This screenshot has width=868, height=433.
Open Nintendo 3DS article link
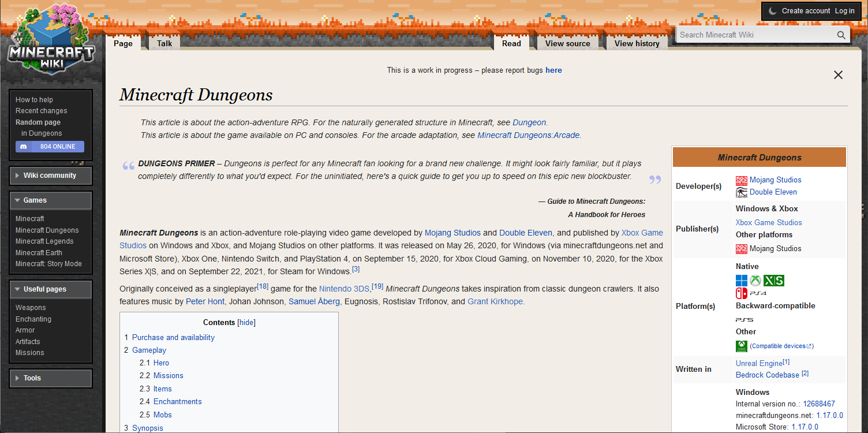[344, 289]
